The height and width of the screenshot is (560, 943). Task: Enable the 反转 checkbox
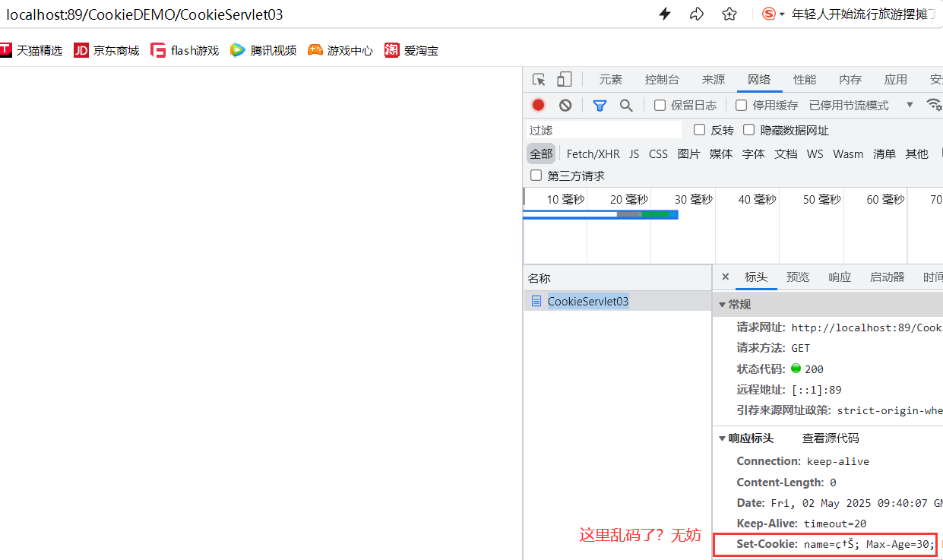point(700,130)
